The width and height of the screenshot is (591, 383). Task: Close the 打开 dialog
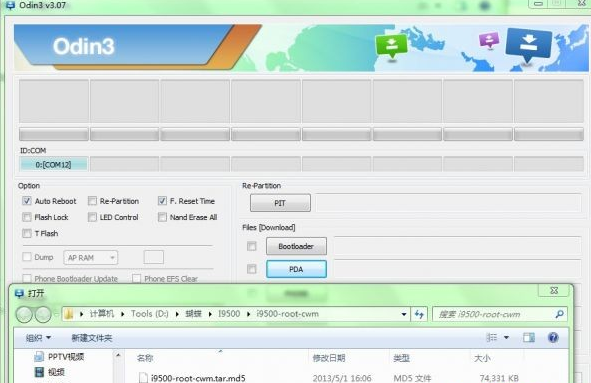click(x=554, y=290)
